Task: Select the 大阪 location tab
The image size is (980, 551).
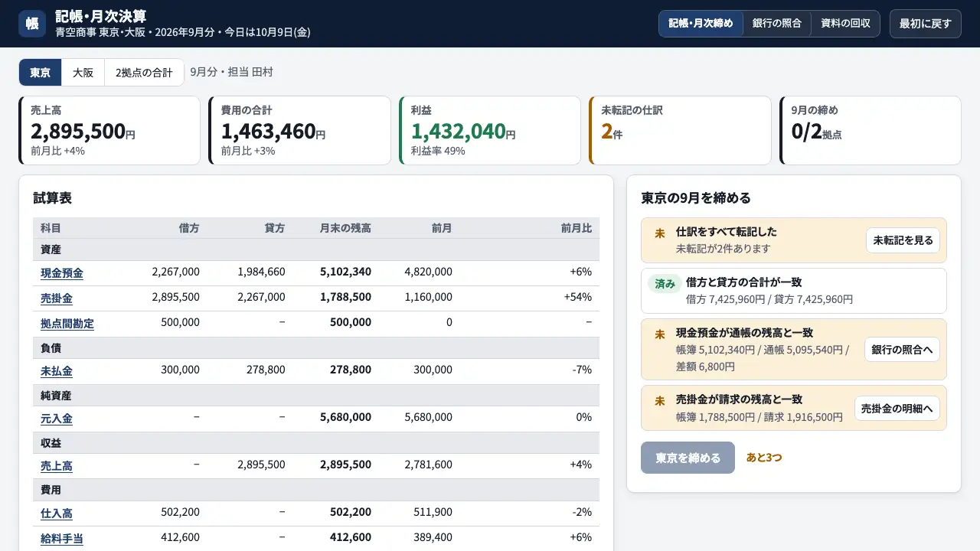Action: click(83, 73)
